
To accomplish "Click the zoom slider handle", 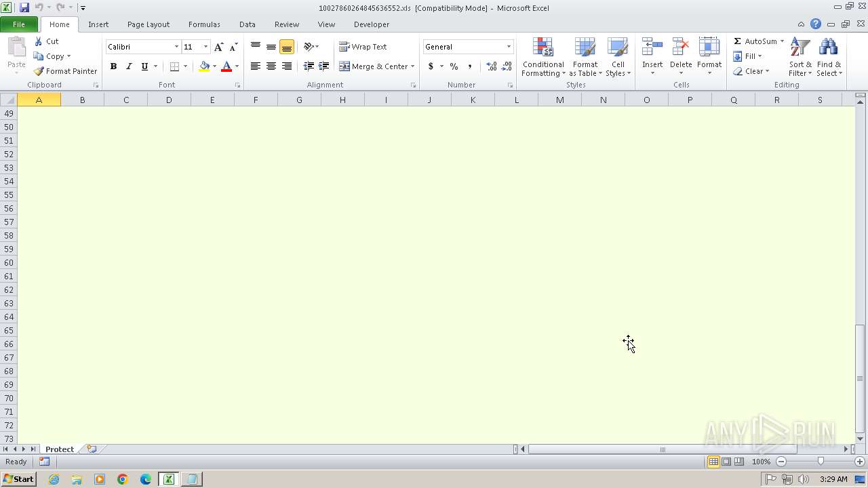I will click(821, 462).
